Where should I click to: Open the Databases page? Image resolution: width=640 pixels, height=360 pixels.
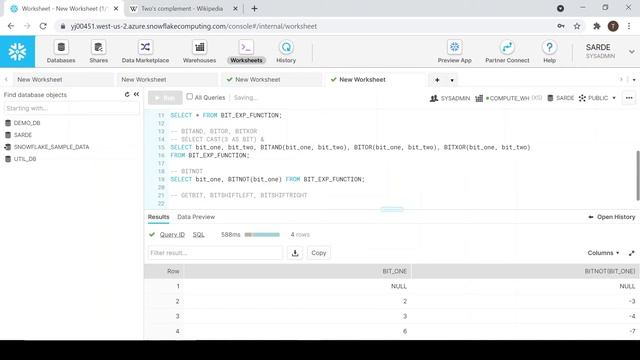coord(61,52)
